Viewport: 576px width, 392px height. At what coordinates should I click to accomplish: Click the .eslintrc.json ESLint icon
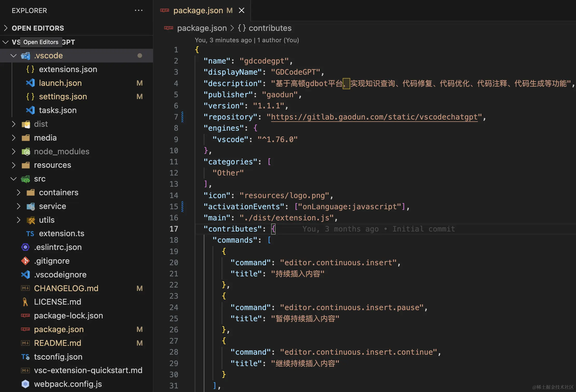click(25, 247)
